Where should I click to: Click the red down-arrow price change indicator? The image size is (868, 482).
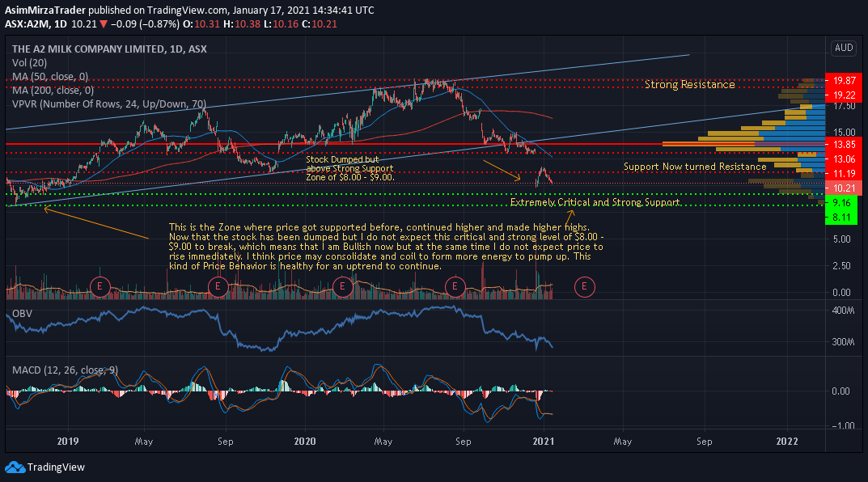coord(103,24)
